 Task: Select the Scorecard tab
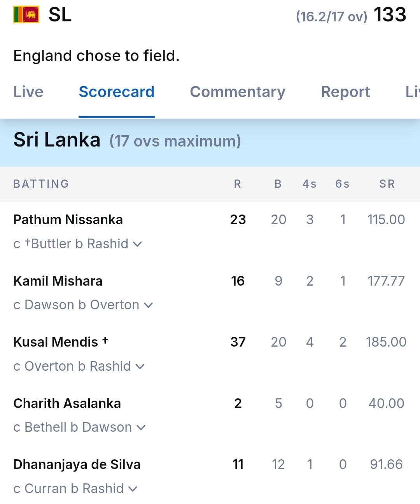point(116,92)
